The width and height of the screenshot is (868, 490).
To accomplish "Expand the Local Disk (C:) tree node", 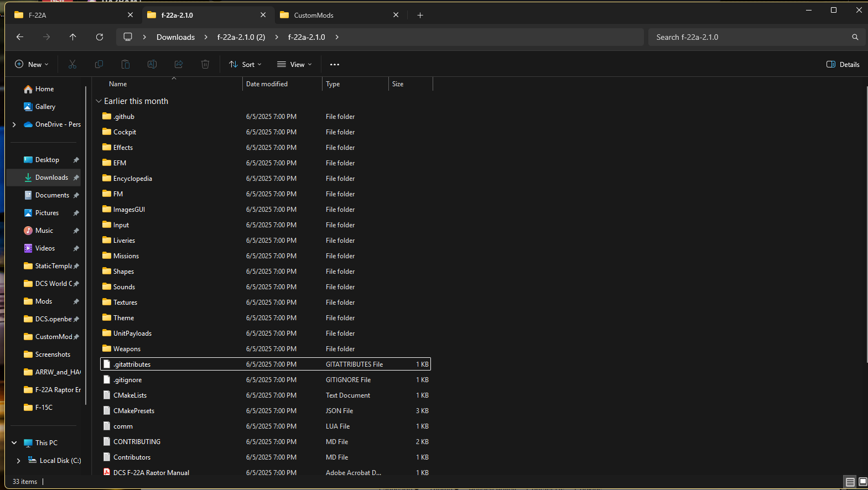I will click(19, 461).
